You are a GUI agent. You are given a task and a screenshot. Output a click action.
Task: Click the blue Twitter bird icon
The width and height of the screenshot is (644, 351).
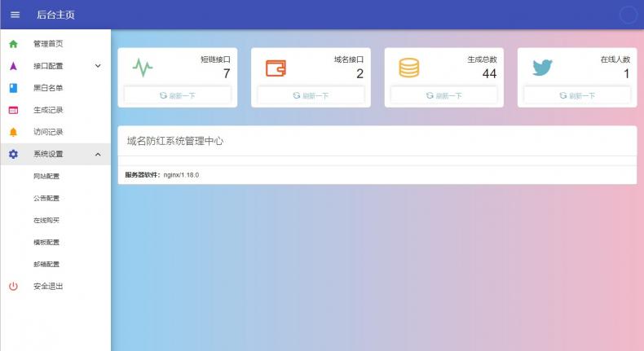pyautogui.click(x=542, y=68)
